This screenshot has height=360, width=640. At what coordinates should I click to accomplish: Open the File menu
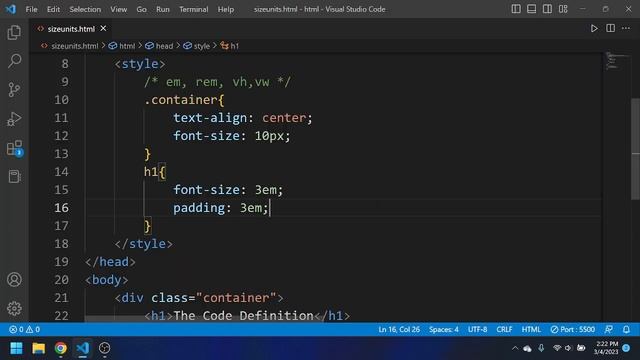(x=31, y=9)
